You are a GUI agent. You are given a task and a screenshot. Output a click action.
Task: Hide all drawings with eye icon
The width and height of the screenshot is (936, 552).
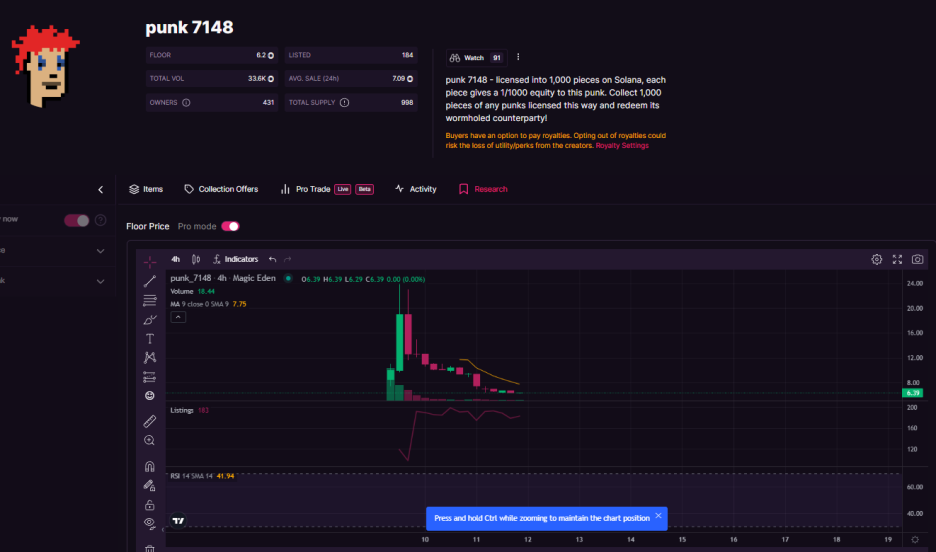150,523
